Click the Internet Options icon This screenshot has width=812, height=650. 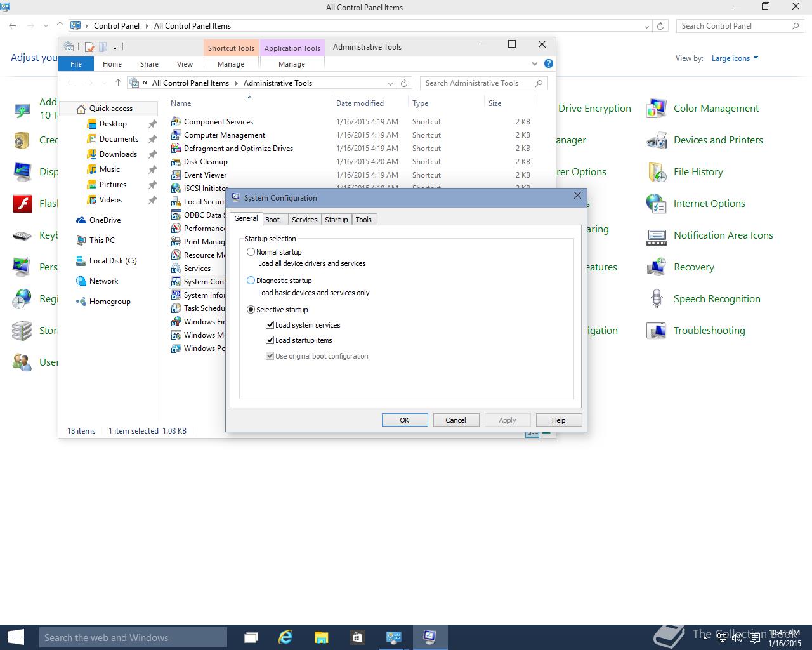[x=656, y=204]
